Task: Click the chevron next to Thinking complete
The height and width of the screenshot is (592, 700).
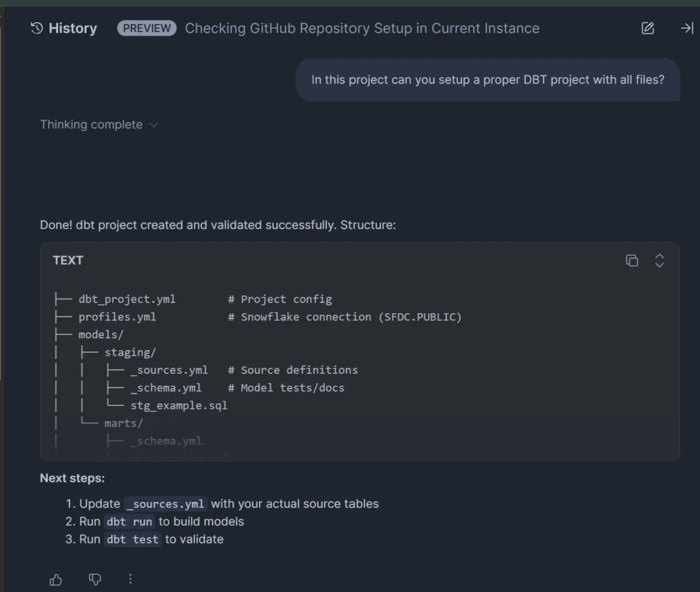Action: coord(154,124)
